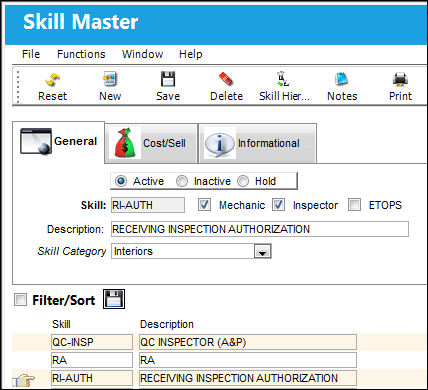Uncheck the Mechanic checkbox
The image size is (428, 390).
point(204,205)
